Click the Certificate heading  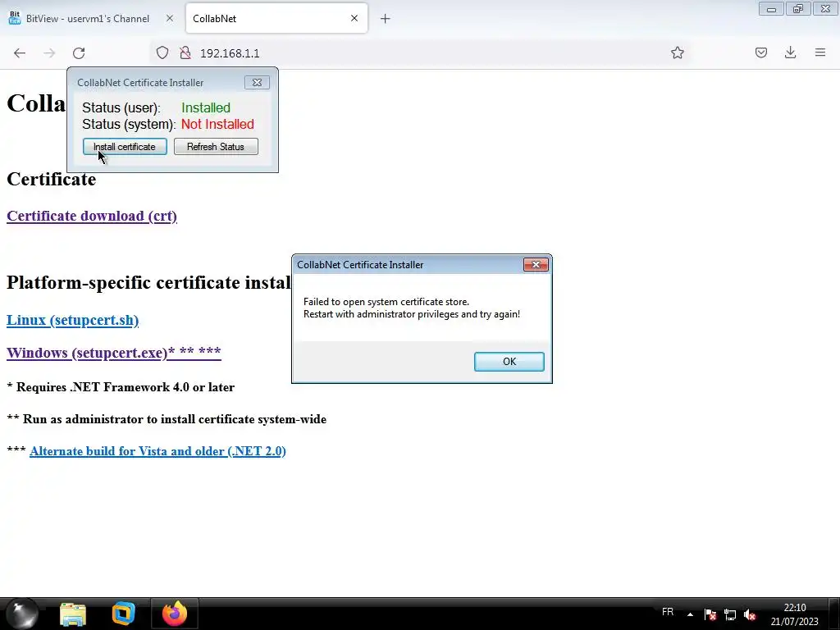tap(52, 179)
